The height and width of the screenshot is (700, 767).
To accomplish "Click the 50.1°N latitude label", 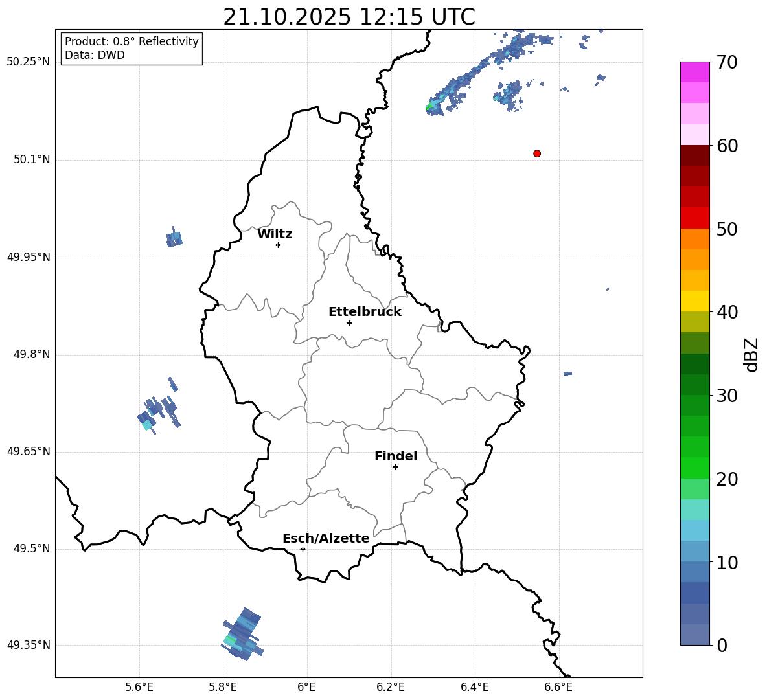I will [x=32, y=159].
